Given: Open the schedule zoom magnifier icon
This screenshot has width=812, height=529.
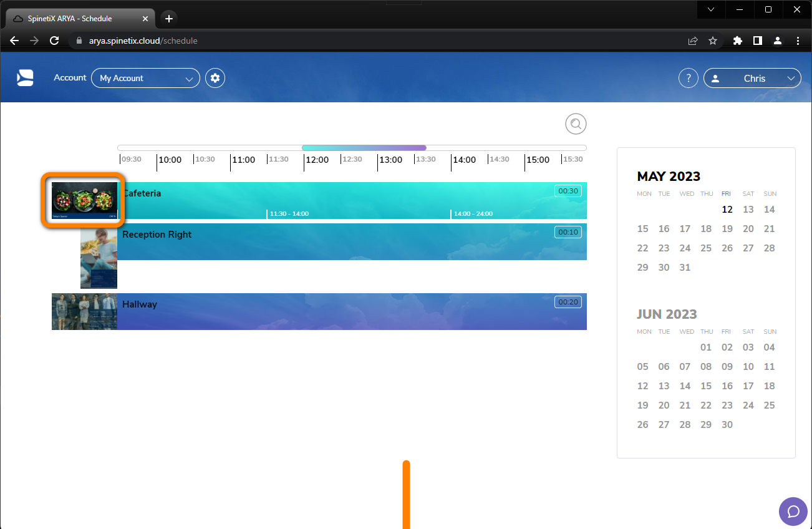Looking at the screenshot, I should click(x=576, y=124).
